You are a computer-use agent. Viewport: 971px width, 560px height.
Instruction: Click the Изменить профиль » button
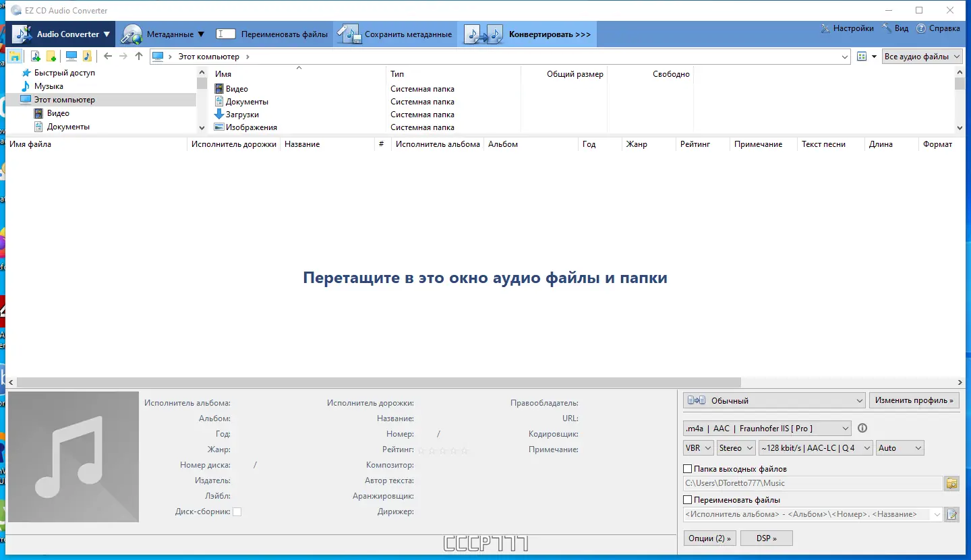pos(914,400)
